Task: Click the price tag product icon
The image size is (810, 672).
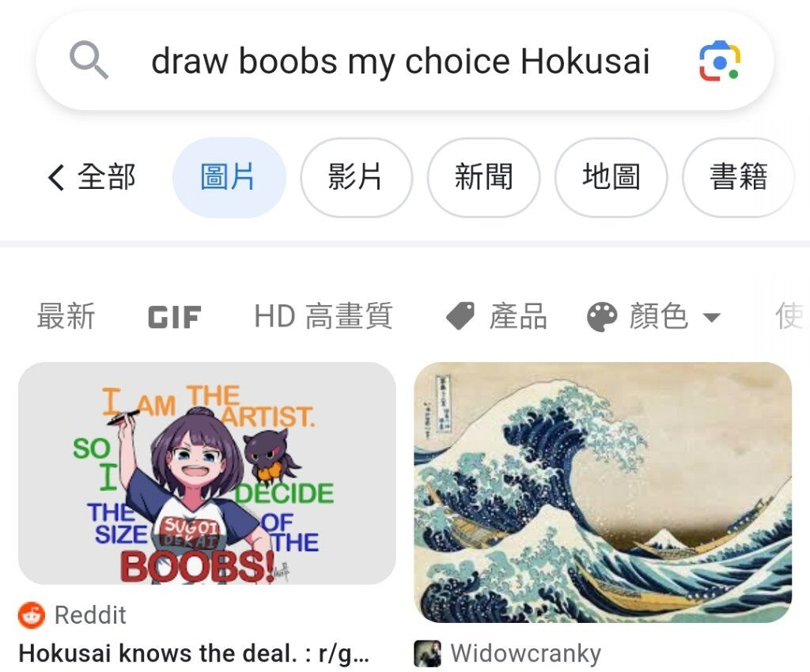Action: coord(460,316)
